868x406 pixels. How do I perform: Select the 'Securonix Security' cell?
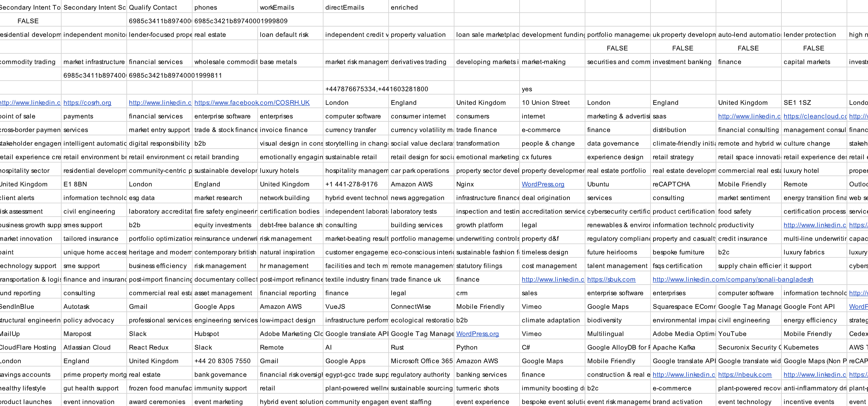point(747,347)
